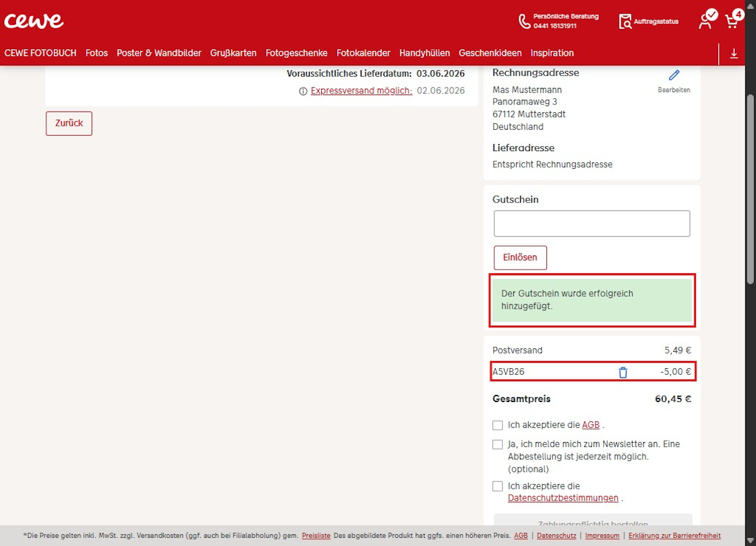Open the Inspiration menu
Viewport: 756px width, 546px height.
coord(552,53)
